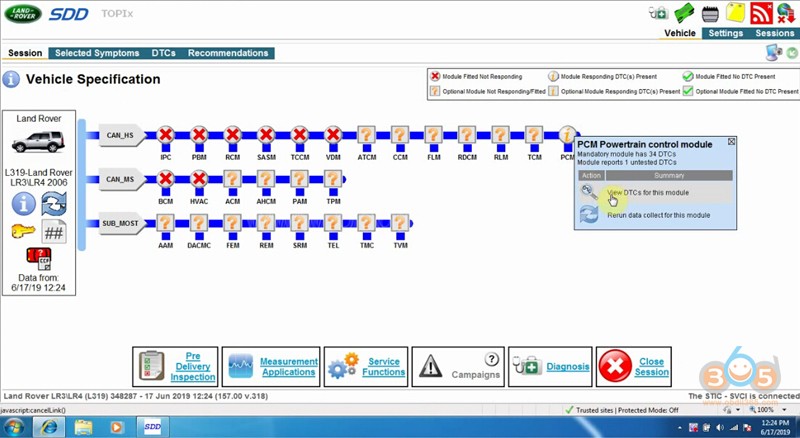Click Close Session button
The image size is (800, 438).
tap(634, 367)
